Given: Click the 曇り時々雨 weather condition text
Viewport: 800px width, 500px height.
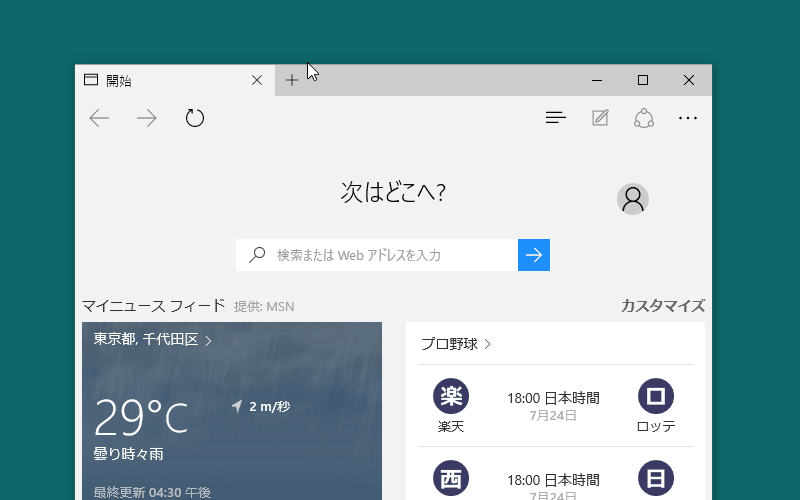Looking at the screenshot, I should (x=129, y=454).
